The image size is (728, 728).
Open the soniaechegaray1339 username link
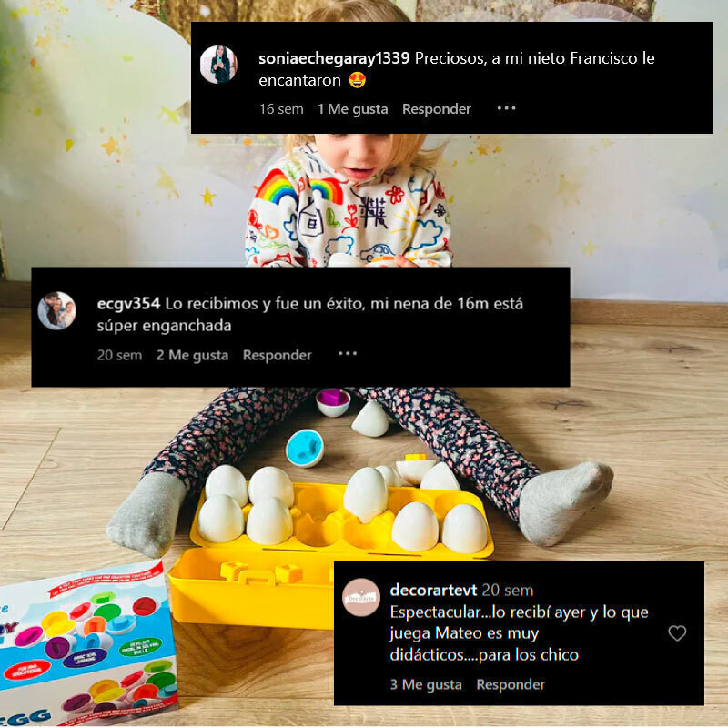334,58
